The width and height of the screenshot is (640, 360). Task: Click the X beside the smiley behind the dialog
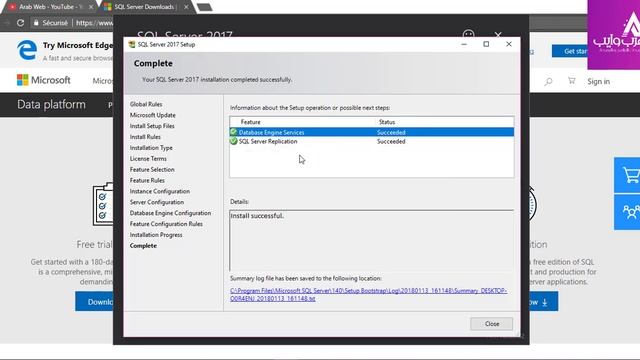click(498, 34)
